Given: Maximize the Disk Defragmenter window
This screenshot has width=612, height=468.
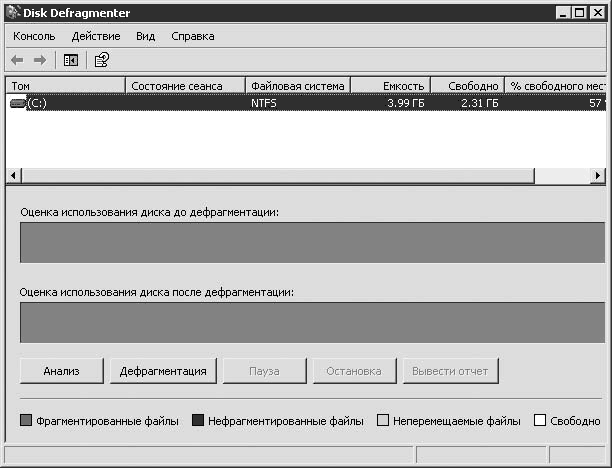Looking at the screenshot, I should point(580,13).
